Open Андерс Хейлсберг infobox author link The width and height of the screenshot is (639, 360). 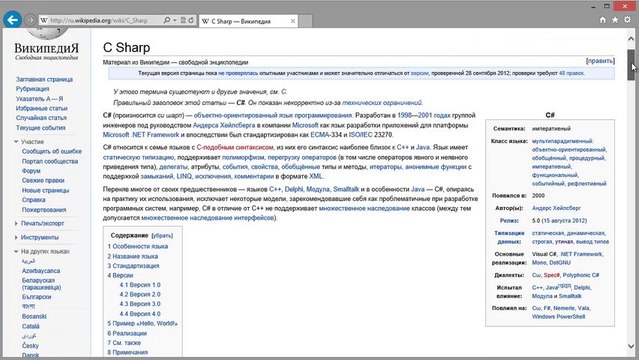pos(557,208)
